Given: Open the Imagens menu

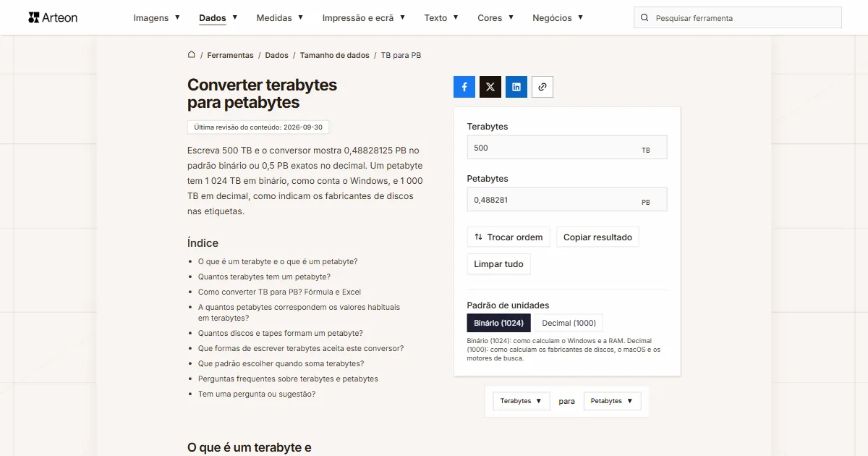Looking at the screenshot, I should (x=157, y=18).
